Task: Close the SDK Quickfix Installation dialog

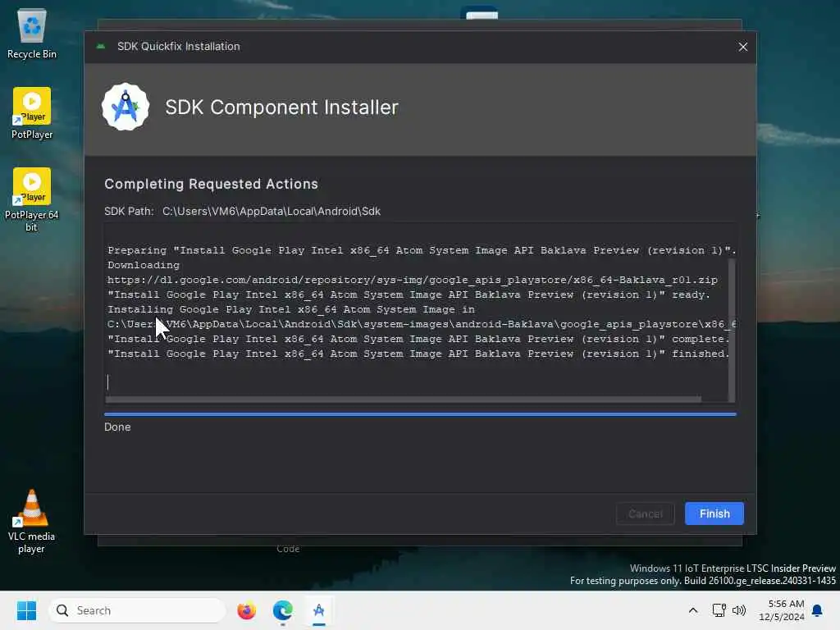Action: point(742,47)
